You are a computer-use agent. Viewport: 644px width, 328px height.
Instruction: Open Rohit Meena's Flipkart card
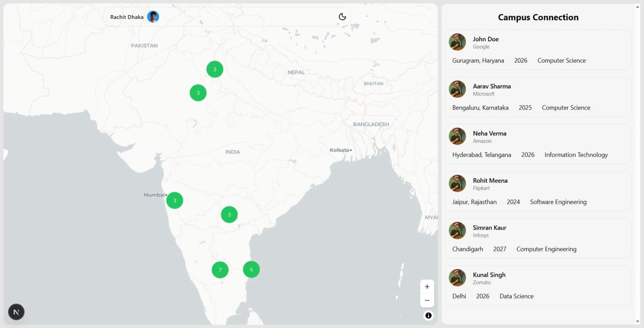pyautogui.click(x=538, y=191)
